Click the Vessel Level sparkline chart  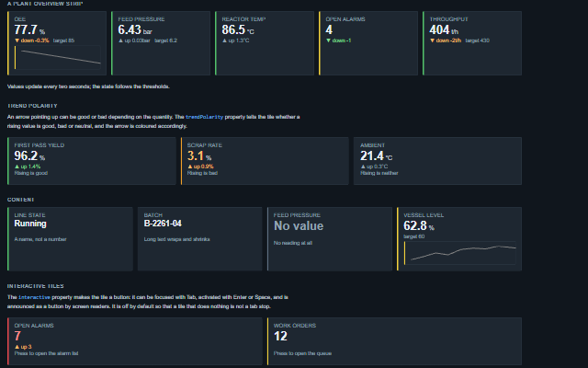tap(459, 253)
